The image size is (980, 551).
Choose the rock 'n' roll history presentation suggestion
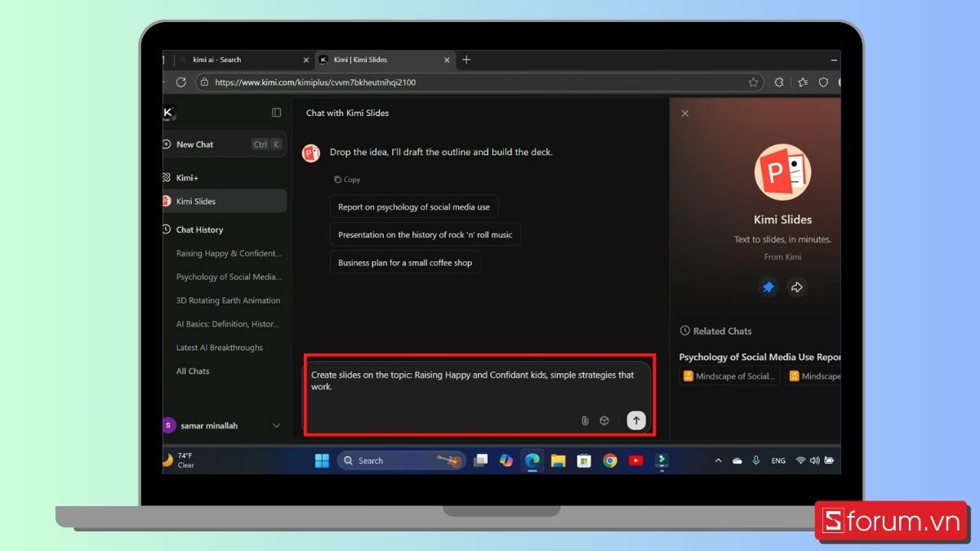coord(425,235)
